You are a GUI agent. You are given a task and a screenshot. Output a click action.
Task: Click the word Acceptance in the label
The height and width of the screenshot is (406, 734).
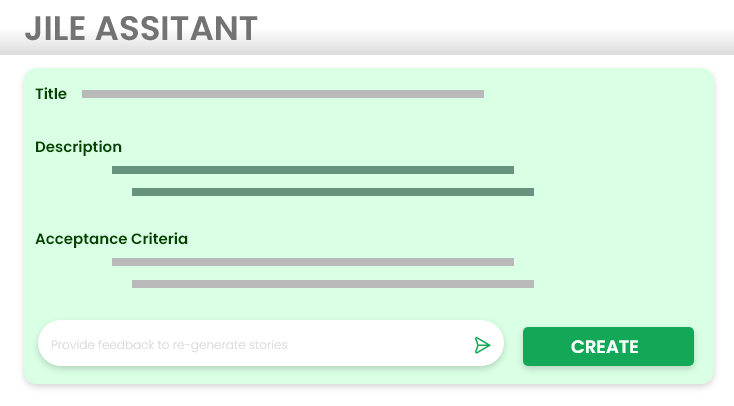(81, 239)
